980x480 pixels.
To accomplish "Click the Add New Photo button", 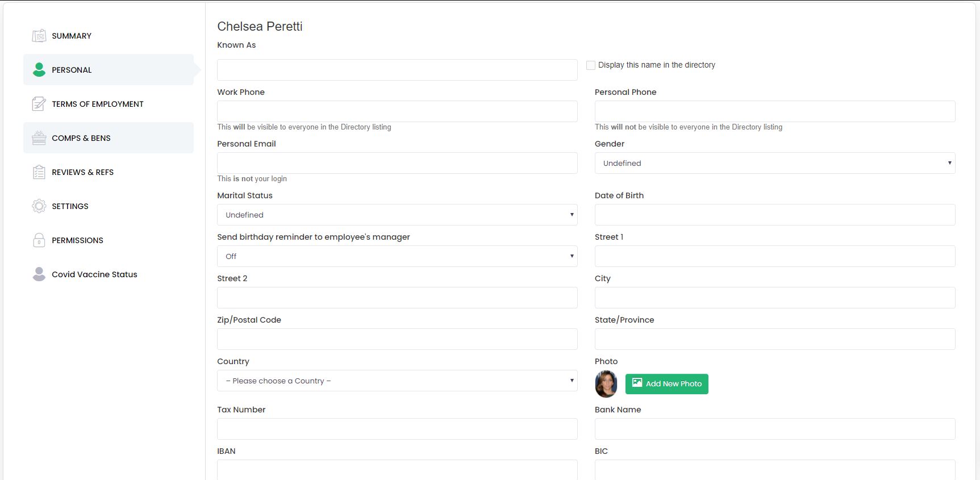I will click(666, 383).
